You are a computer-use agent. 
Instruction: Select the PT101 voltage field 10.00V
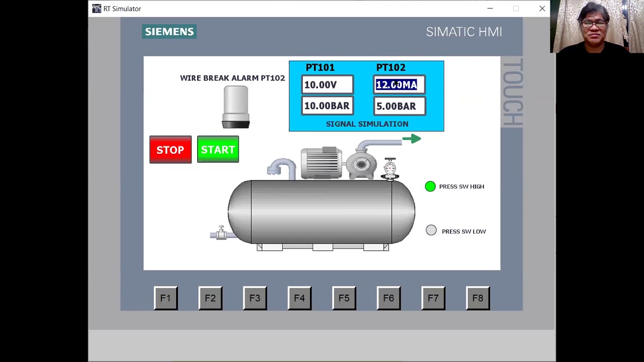(328, 84)
